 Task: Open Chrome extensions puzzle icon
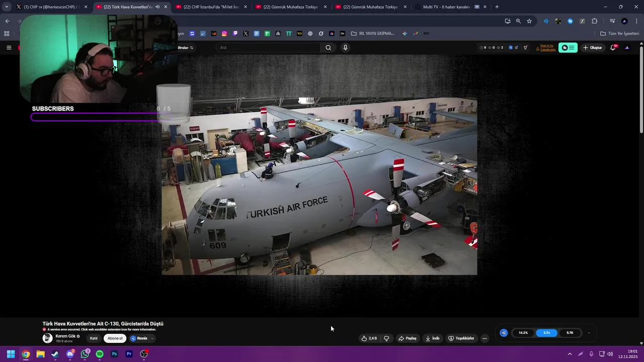(x=595, y=21)
